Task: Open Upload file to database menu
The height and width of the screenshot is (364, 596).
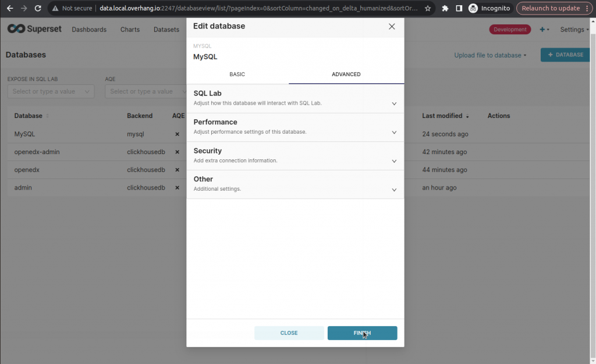Action: coord(490,55)
